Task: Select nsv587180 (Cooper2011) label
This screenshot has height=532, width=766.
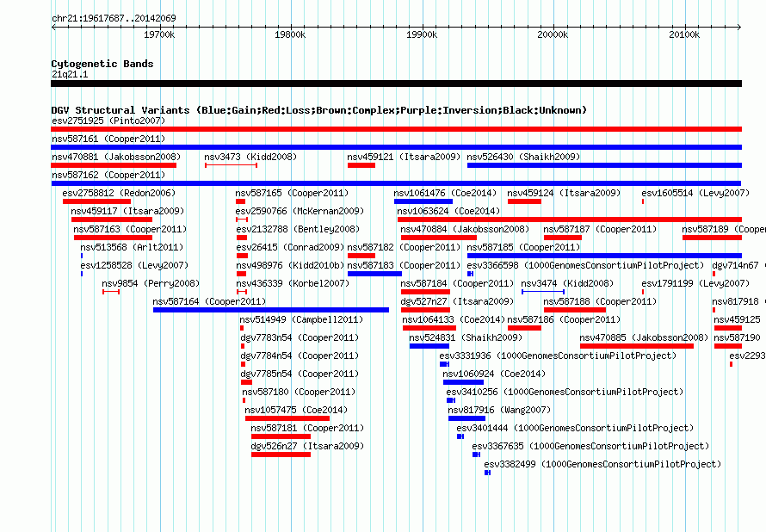Action: (x=299, y=392)
